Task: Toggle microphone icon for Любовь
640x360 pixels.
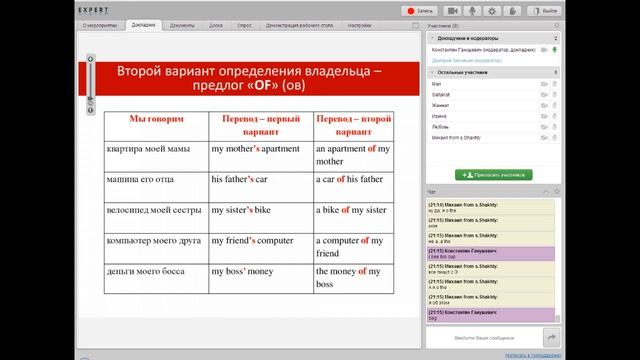Action: point(555,127)
